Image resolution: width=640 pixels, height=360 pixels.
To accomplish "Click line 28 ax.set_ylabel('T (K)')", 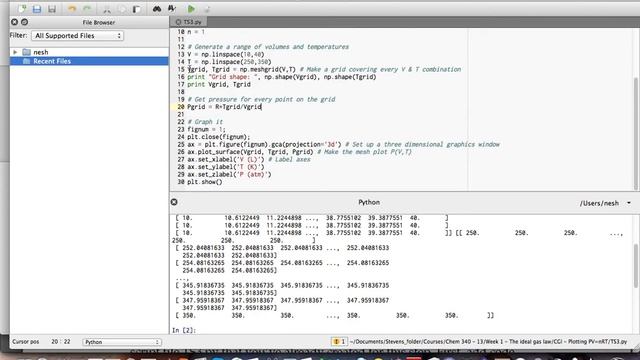I will point(226,167).
